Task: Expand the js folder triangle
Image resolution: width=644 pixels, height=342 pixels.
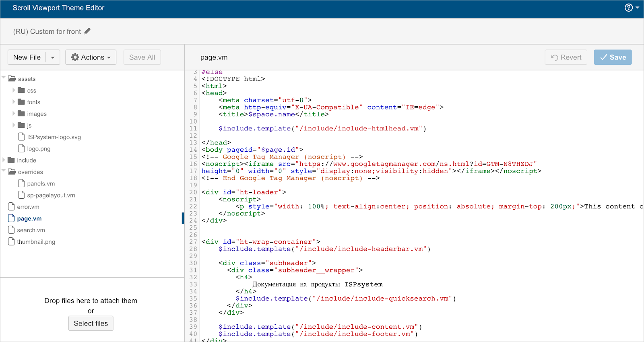Action: (x=14, y=125)
